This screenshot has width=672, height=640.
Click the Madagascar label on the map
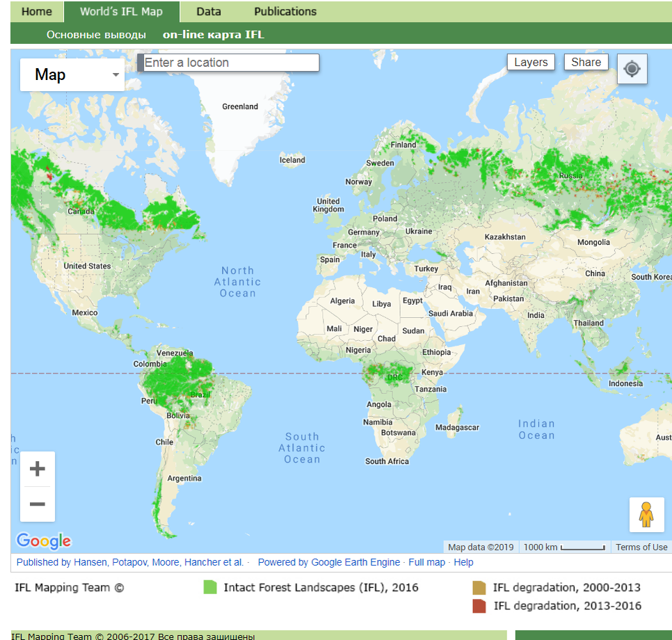click(457, 428)
